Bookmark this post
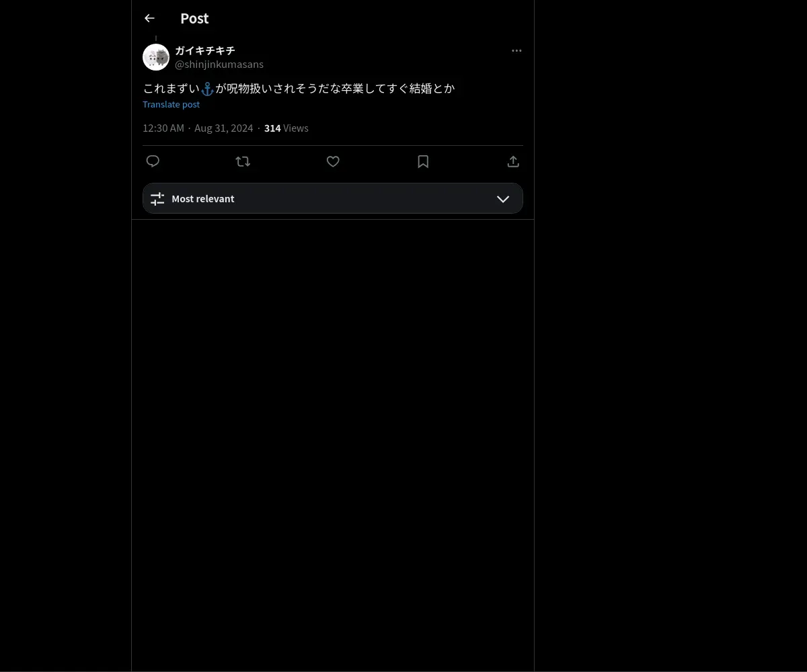 click(423, 161)
